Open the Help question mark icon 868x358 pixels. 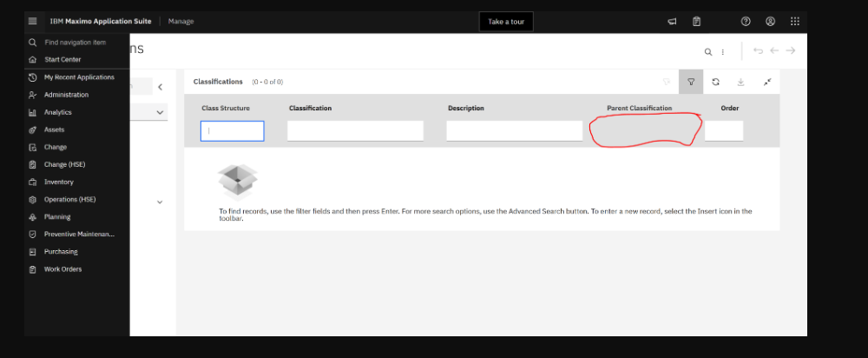[x=746, y=21]
